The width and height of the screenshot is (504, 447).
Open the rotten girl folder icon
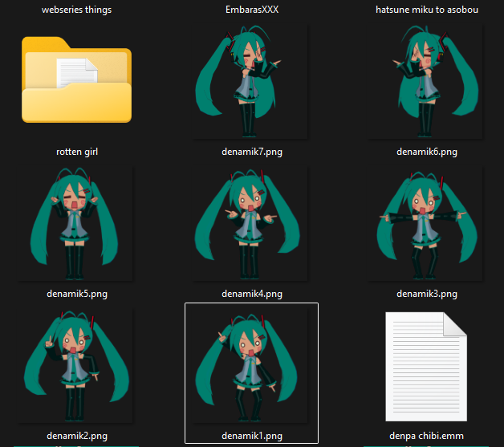point(76,79)
